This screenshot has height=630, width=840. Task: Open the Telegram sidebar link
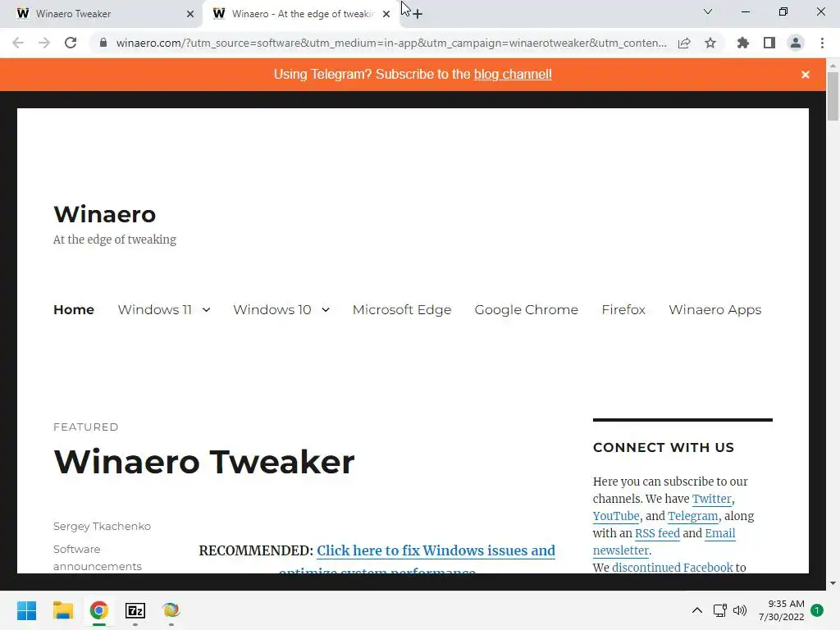692,516
